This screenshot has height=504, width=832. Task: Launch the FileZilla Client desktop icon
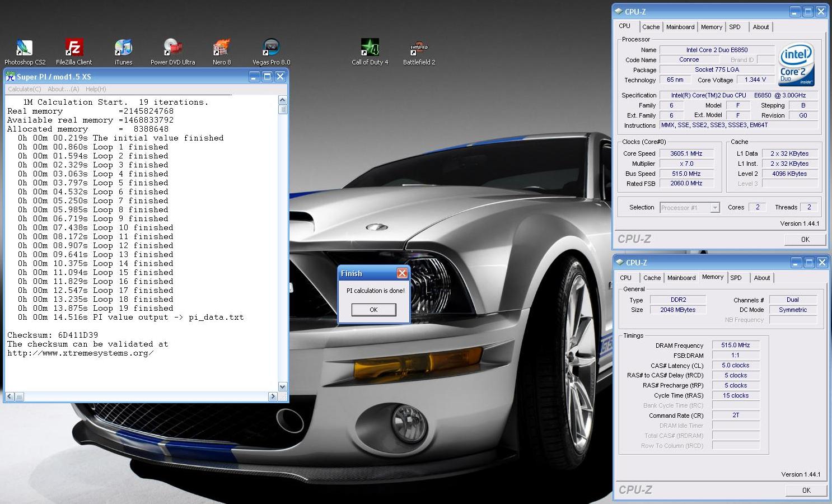point(74,52)
